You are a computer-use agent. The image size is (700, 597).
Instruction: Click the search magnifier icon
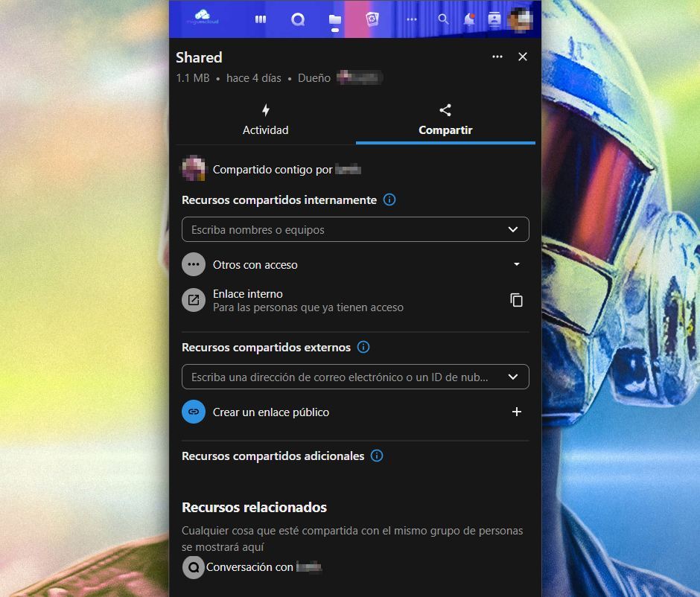click(443, 19)
